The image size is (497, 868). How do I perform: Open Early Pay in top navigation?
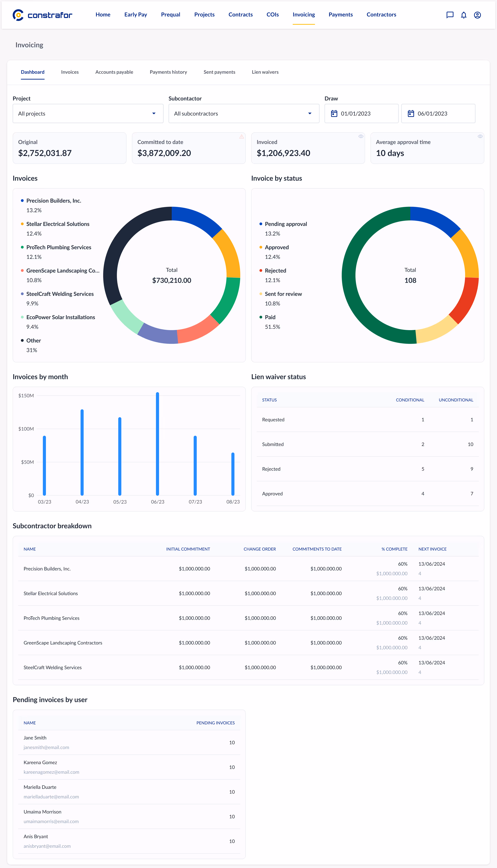tap(136, 15)
